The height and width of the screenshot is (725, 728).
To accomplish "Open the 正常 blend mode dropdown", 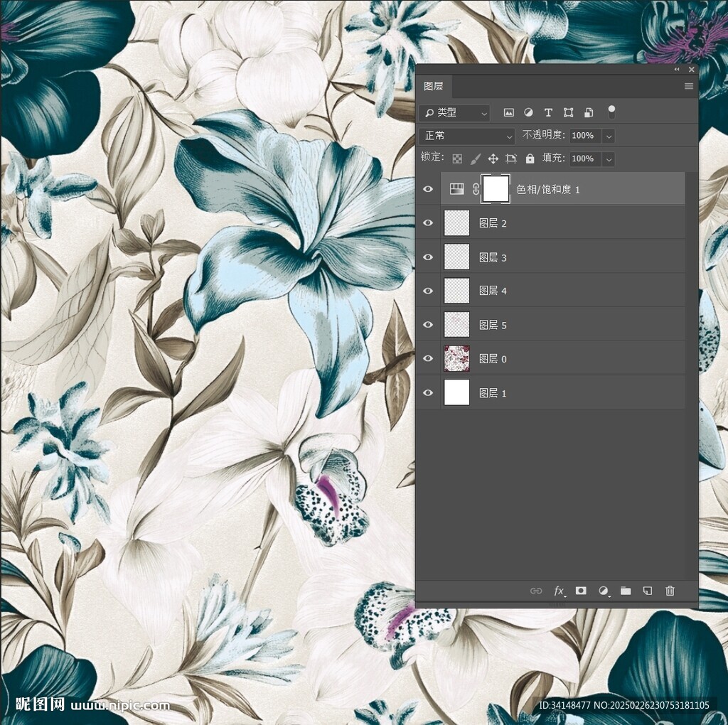I will point(467,136).
